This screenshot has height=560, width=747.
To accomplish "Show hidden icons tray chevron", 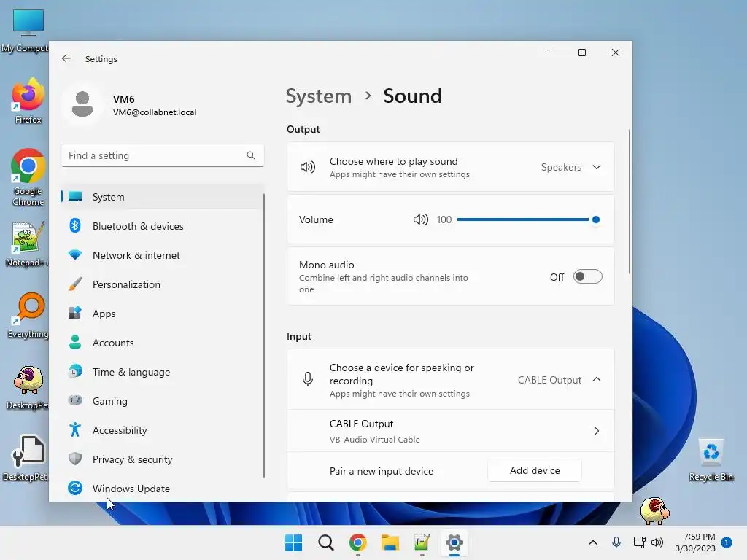I will [592, 542].
